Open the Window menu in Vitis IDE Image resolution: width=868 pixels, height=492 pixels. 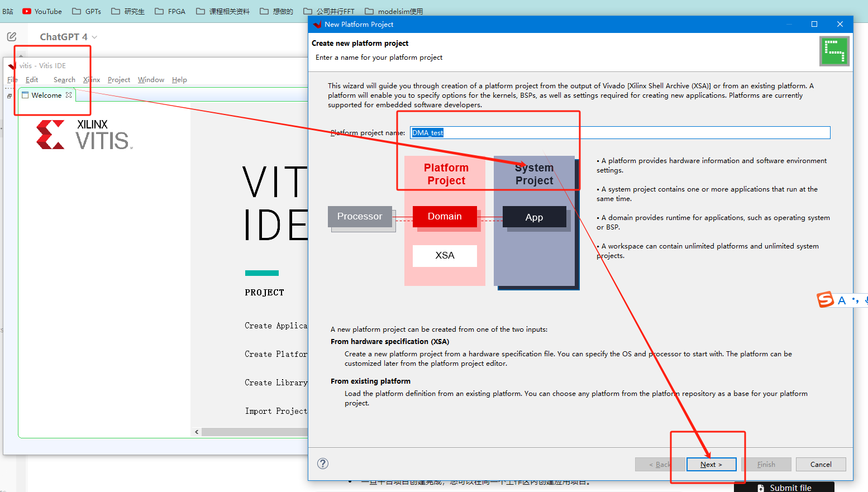coord(151,80)
